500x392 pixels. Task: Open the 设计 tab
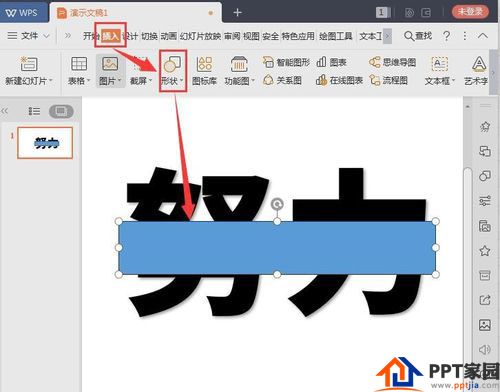pyautogui.click(x=131, y=36)
